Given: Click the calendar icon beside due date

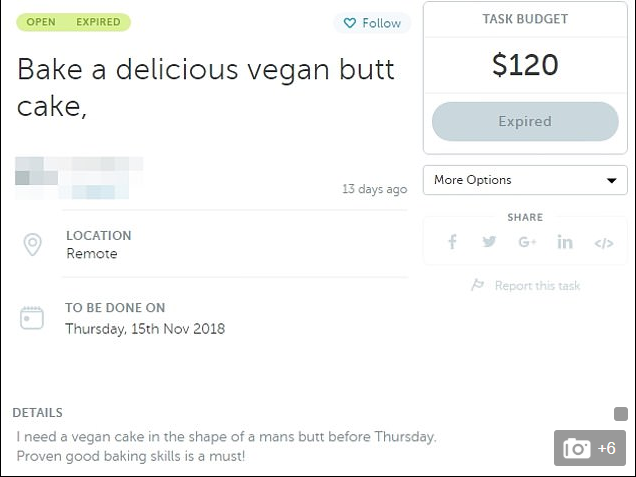Looking at the screenshot, I should pos(32,318).
